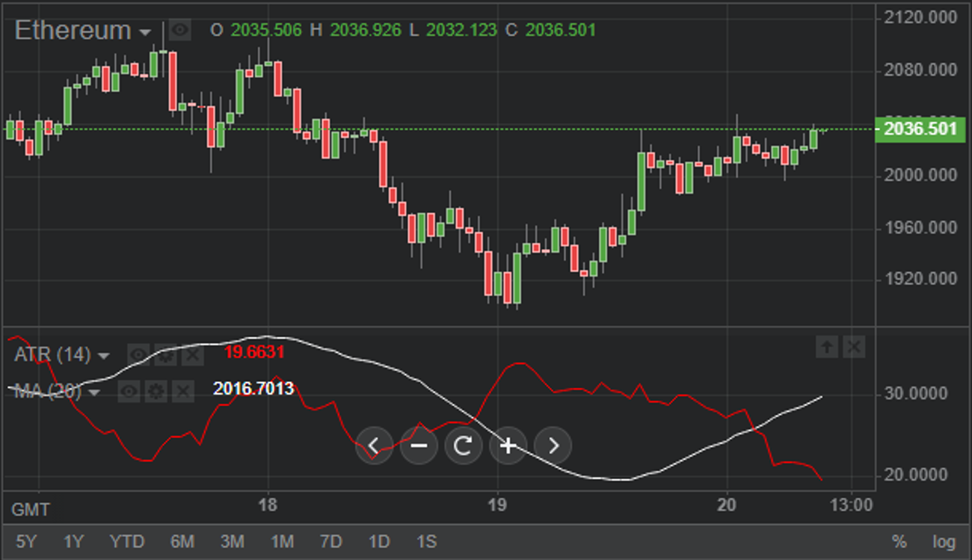The image size is (972, 560).
Task: Expand the MA (20) dropdown
Action: point(93,392)
